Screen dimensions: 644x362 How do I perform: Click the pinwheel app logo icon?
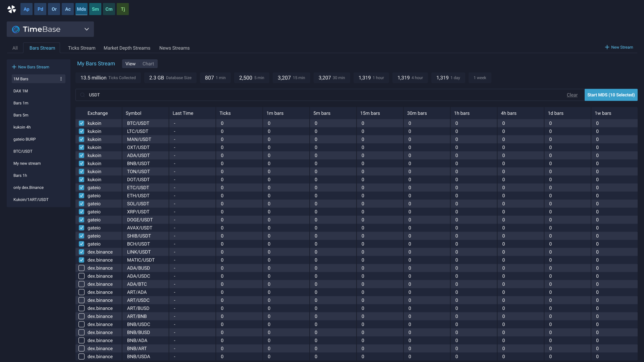pos(12,9)
